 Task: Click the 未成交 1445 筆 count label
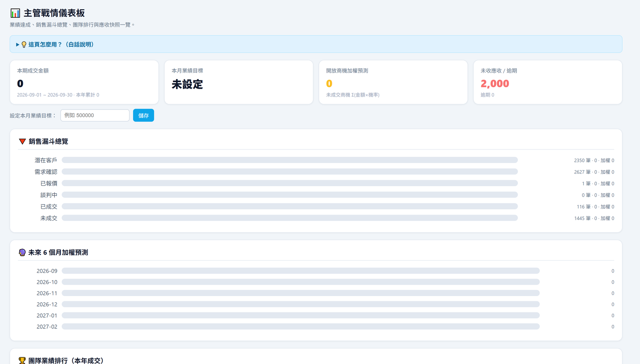coord(594,218)
